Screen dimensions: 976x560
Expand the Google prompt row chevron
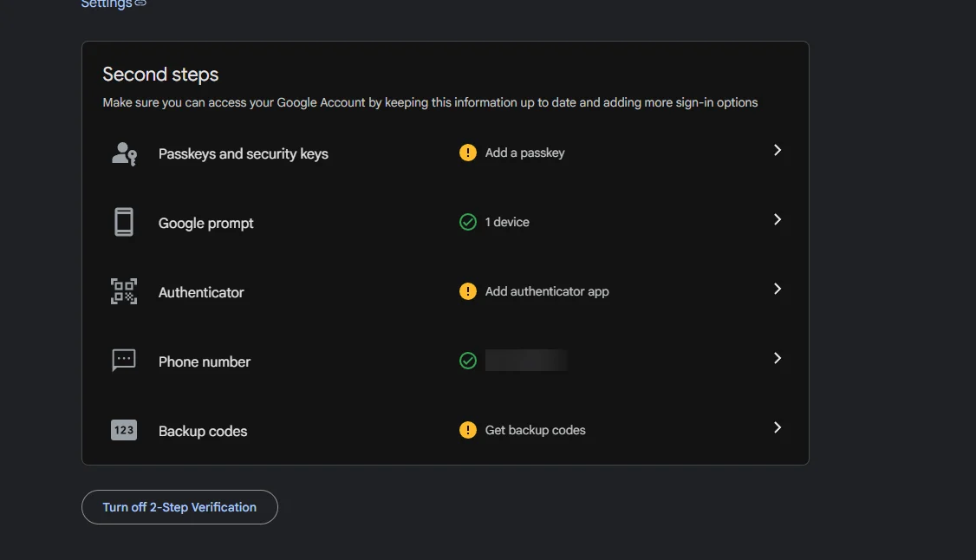(x=778, y=219)
